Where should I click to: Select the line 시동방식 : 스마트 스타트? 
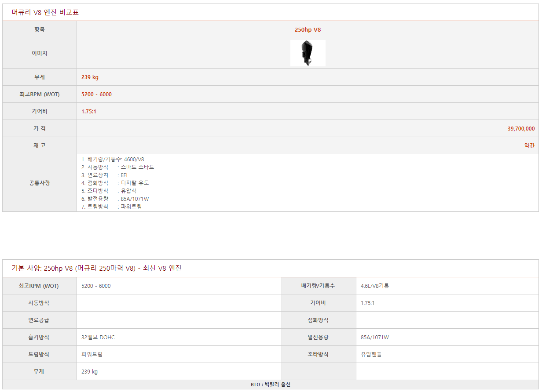pos(118,167)
